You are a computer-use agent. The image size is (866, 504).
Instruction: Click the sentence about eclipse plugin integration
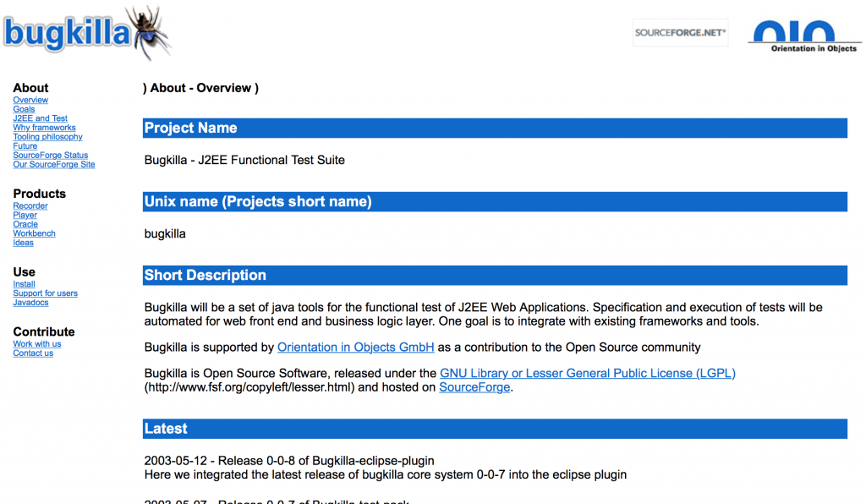(x=386, y=474)
